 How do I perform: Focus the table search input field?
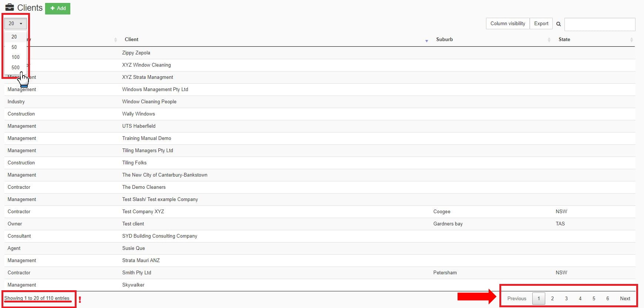pos(600,24)
